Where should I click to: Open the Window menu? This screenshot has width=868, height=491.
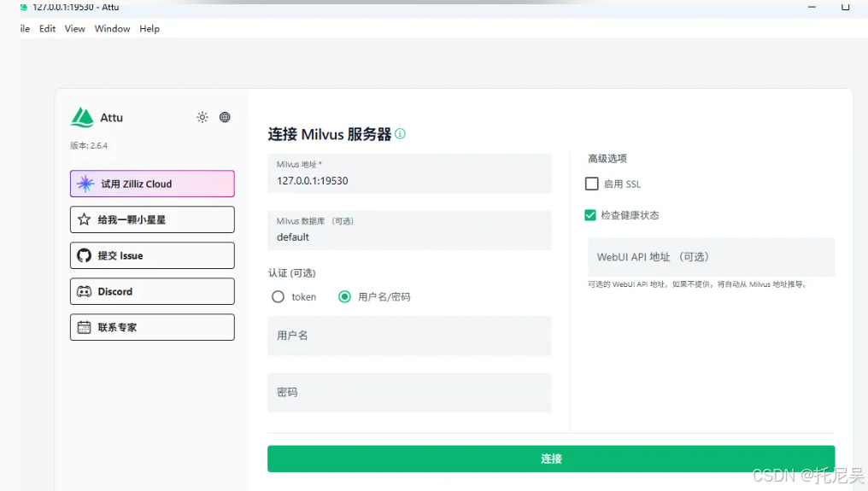pyautogui.click(x=113, y=29)
